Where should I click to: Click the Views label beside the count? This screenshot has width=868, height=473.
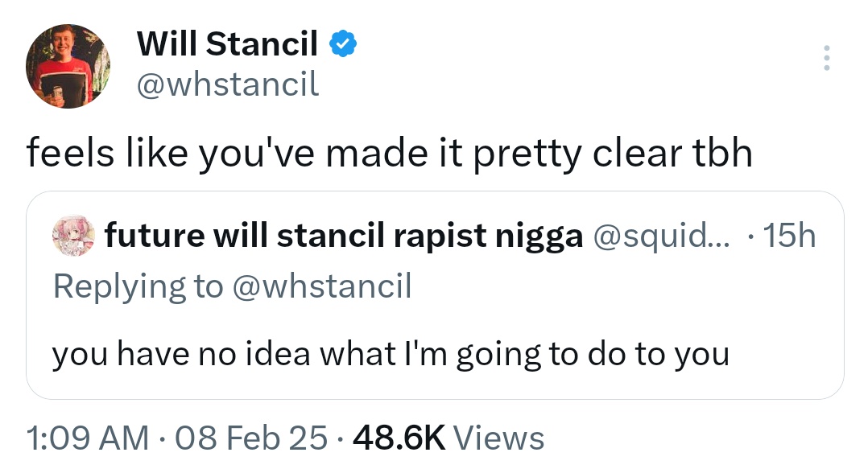click(499, 438)
